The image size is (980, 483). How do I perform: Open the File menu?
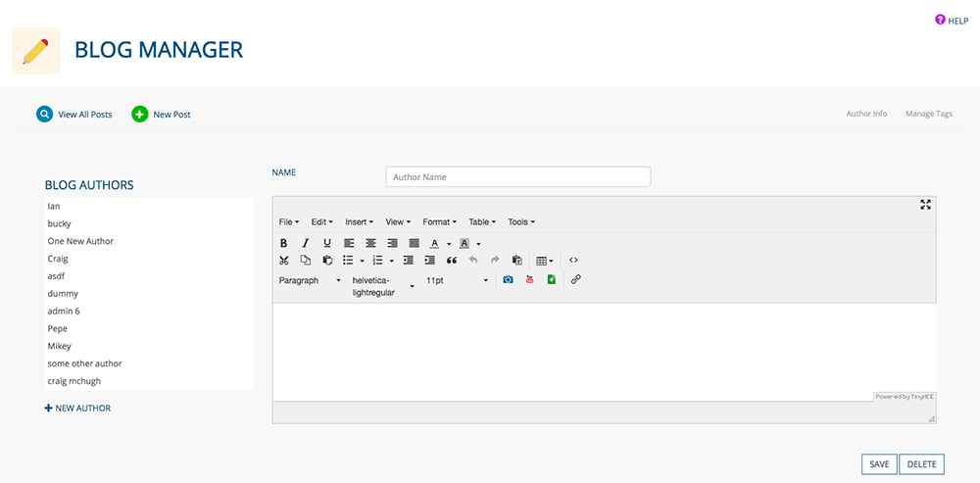289,221
